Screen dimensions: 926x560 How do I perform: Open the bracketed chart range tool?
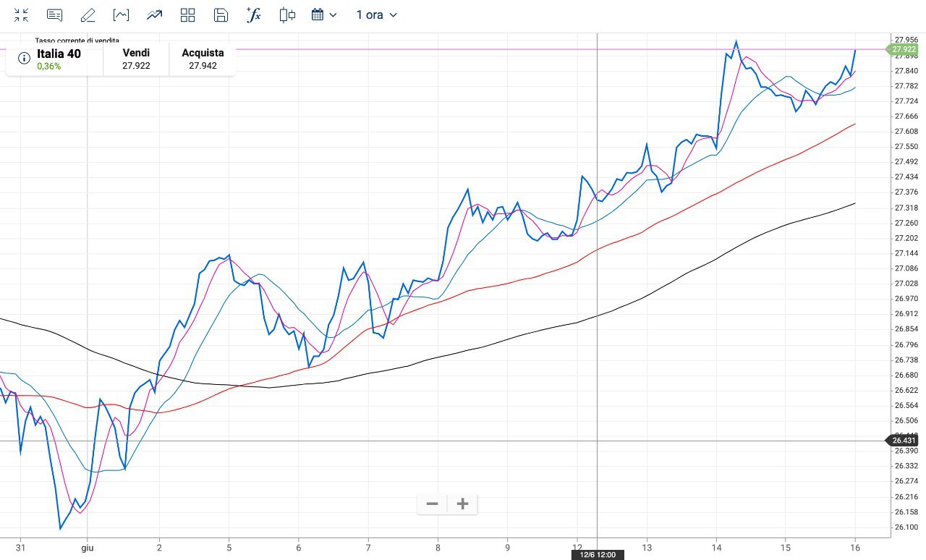[x=121, y=14]
